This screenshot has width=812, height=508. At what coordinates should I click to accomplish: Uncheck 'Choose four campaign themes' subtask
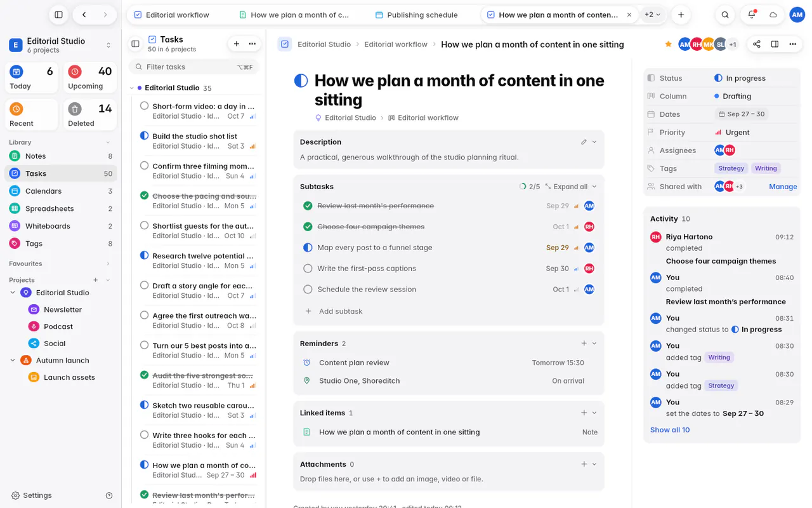coord(308,227)
